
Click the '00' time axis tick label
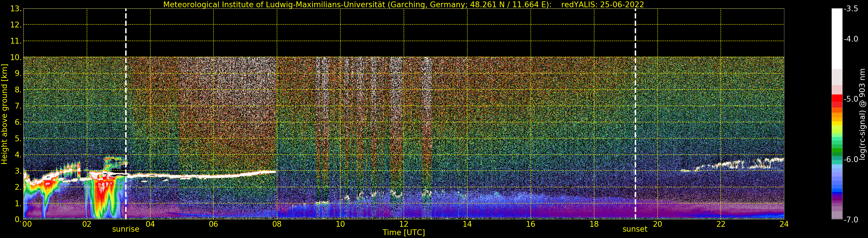point(27,224)
